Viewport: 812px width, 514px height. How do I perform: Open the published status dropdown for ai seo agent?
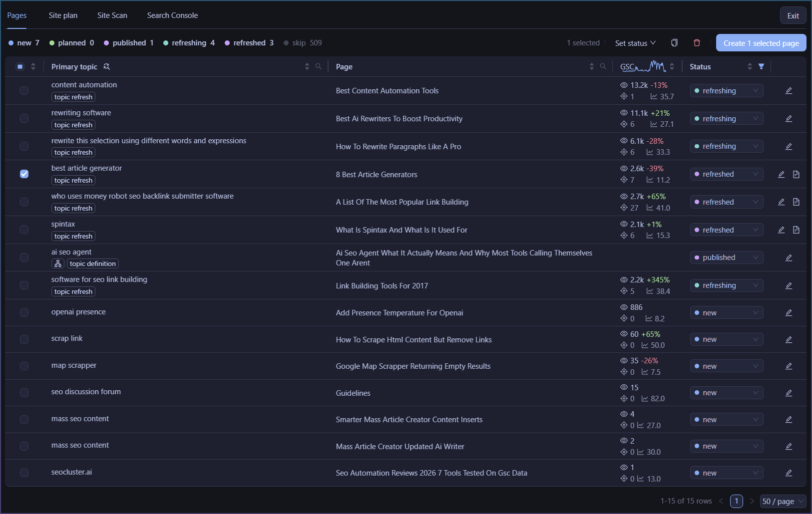[727, 257]
